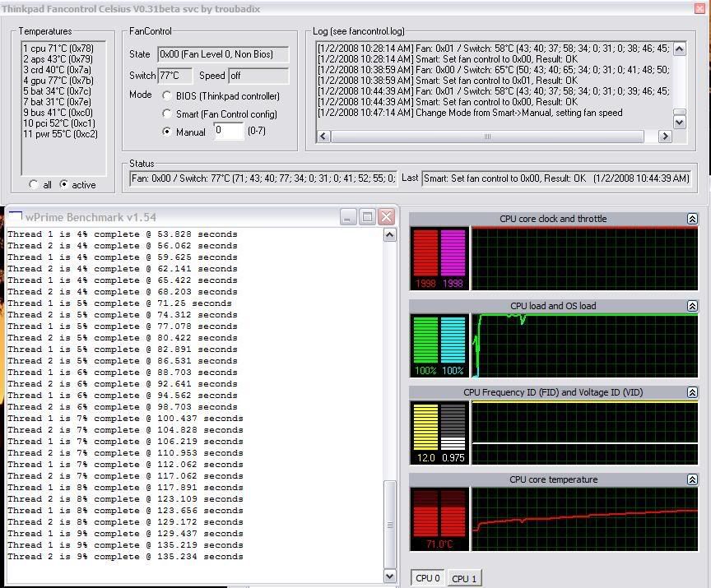Select the Manual fan mode radio button
711x588 pixels.
click(x=168, y=132)
